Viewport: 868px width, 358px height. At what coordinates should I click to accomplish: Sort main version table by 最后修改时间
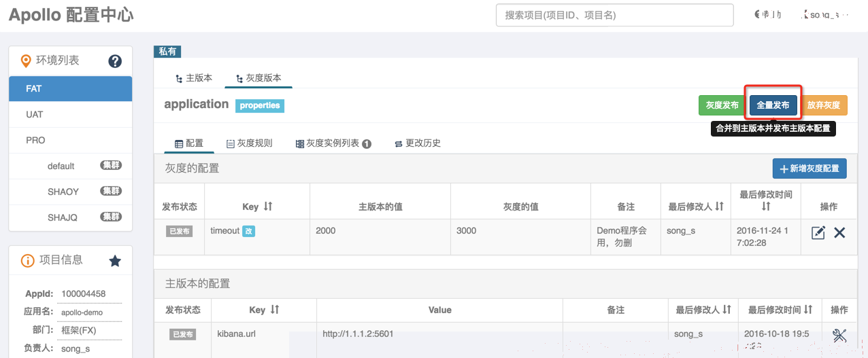(x=808, y=309)
